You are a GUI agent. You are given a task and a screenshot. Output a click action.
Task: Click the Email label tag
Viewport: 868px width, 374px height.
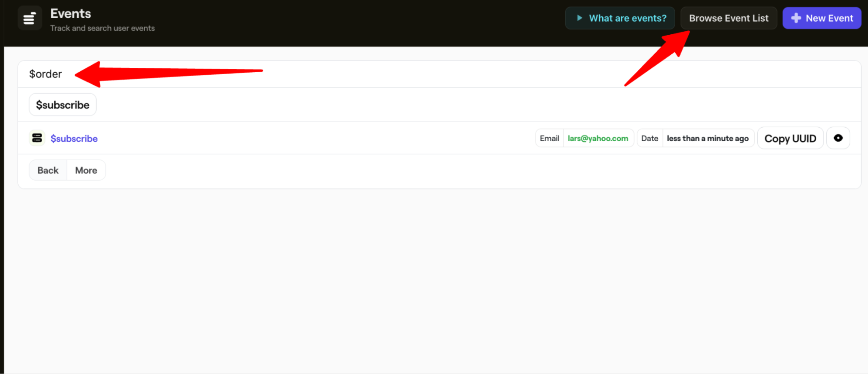point(549,139)
